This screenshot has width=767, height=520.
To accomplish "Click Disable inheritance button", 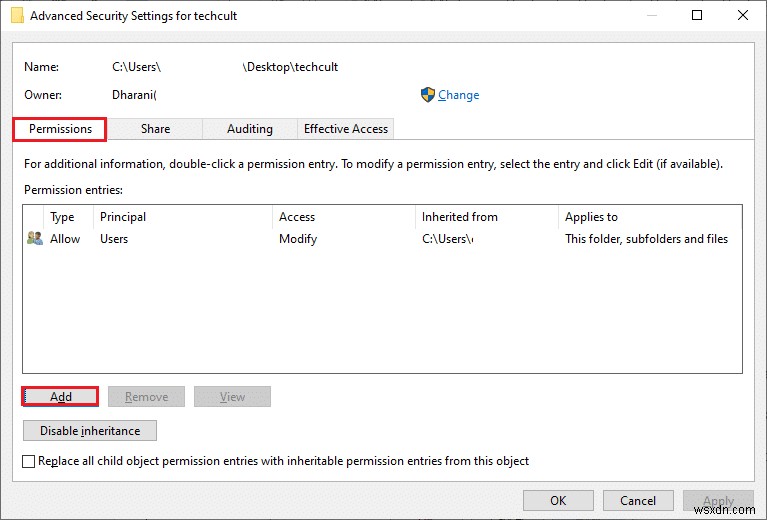I will tap(90, 430).
